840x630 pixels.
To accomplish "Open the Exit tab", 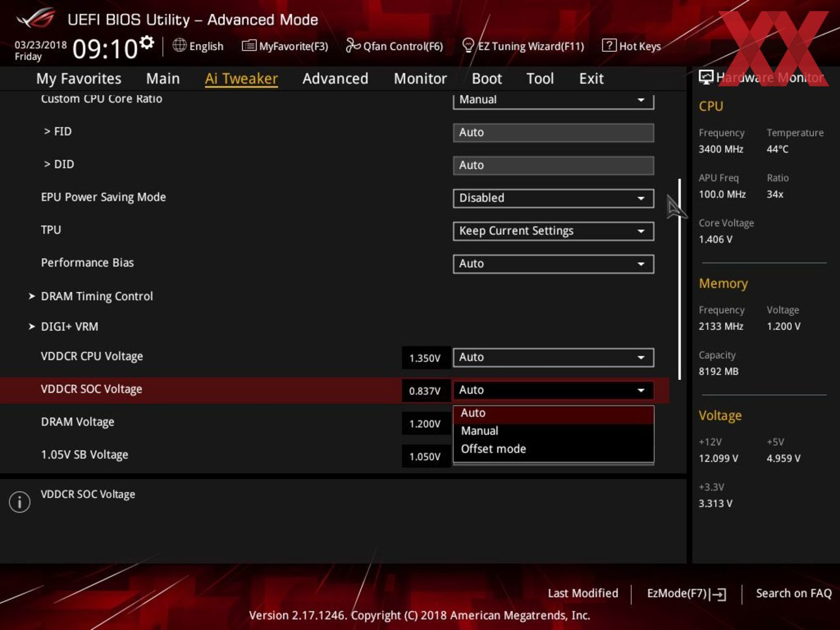I will [591, 78].
